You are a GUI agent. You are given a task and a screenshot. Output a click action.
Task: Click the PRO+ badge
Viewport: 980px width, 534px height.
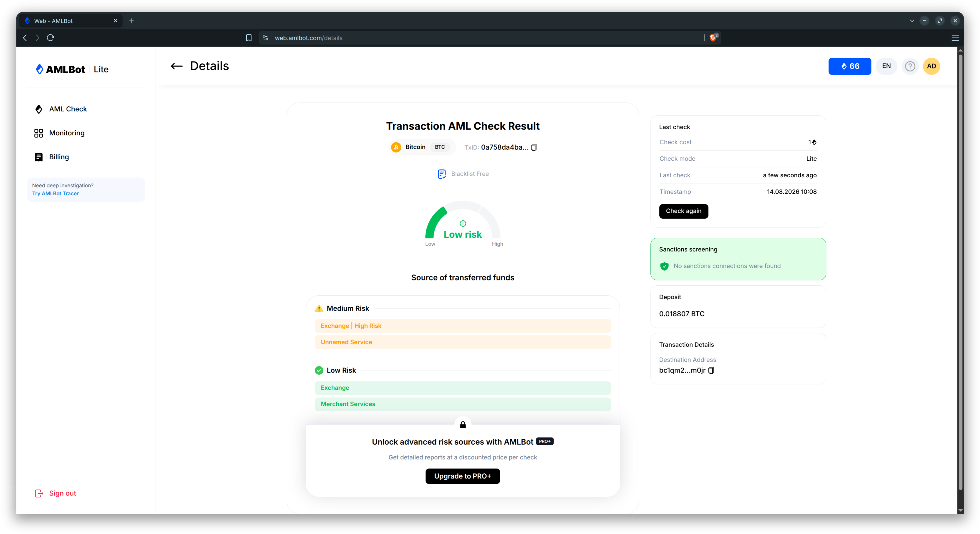pyautogui.click(x=545, y=442)
